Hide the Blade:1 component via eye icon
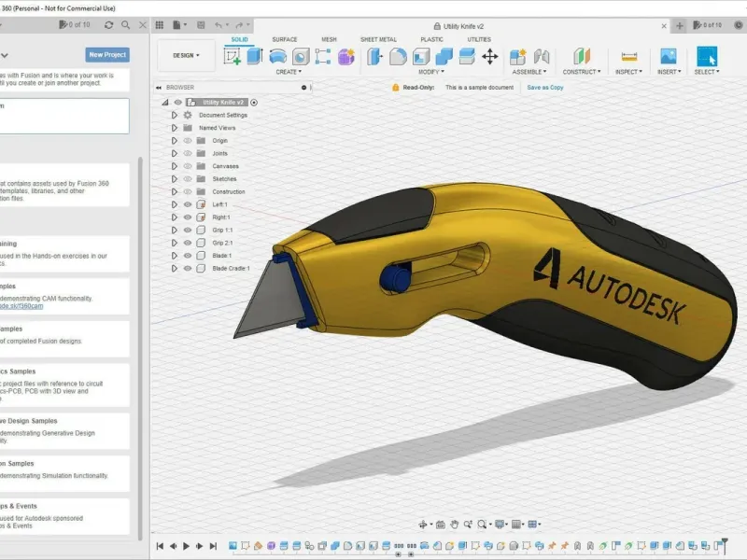Image resolution: width=747 pixels, height=560 pixels. click(x=188, y=256)
